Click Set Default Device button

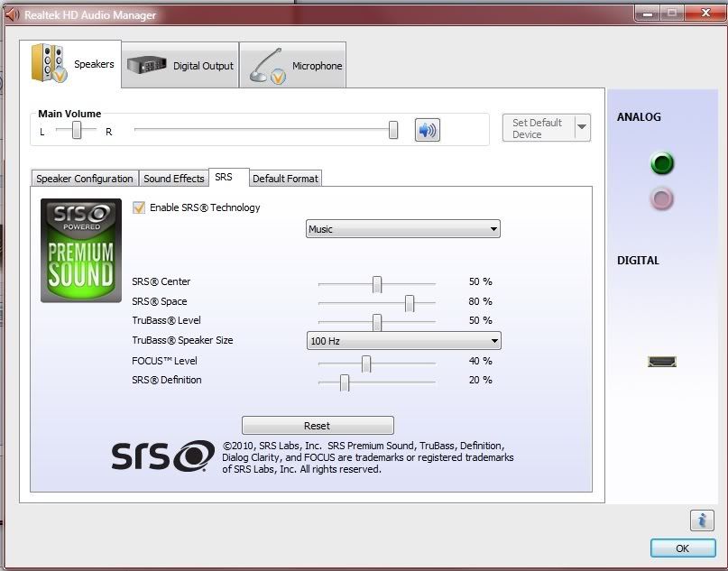pyautogui.click(x=539, y=128)
